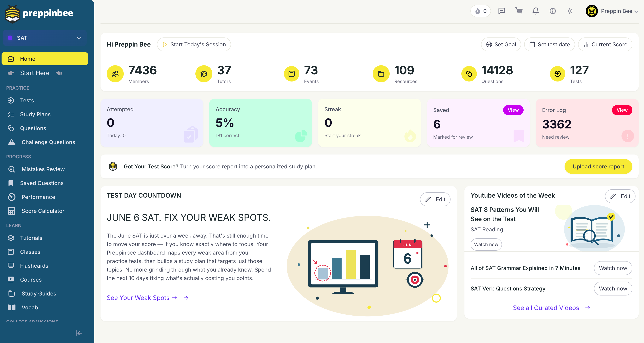Open the notifications bell
Image resolution: width=644 pixels, height=343 pixels.
536,11
